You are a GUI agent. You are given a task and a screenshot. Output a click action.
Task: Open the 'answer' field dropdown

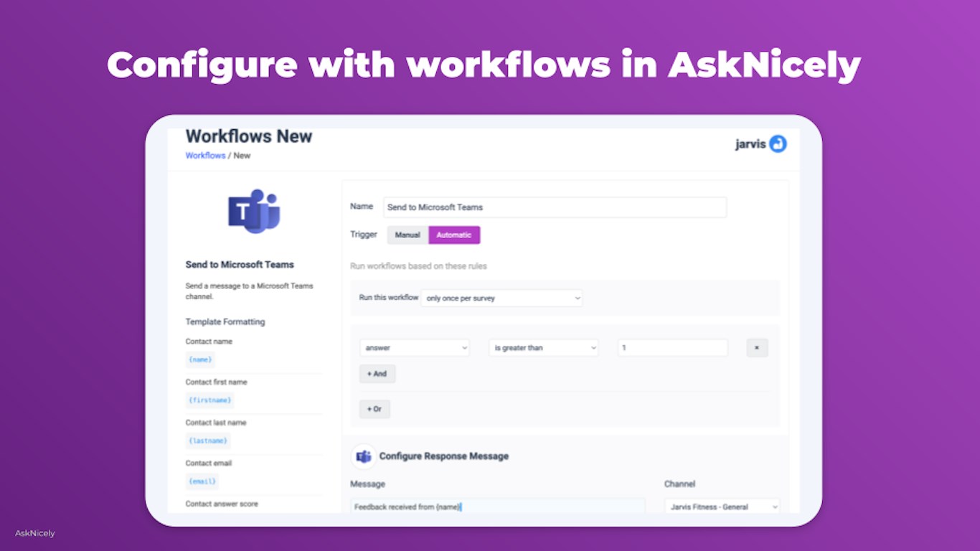pos(415,348)
